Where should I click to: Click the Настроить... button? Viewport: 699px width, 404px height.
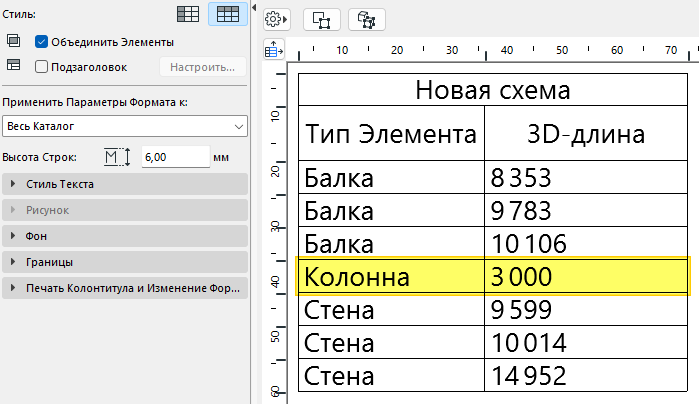202,67
